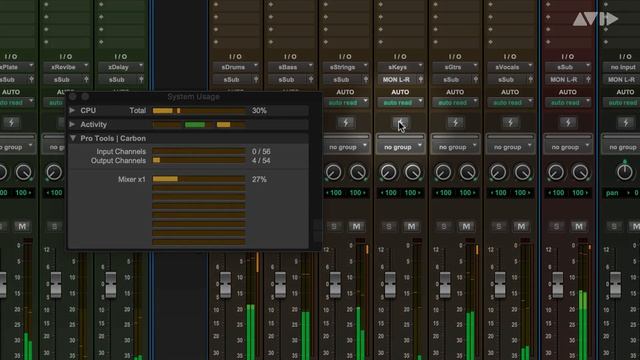Click right pan knob on xPlate track
The height and width of the screenshot is (360, 640).
pos(24,173)
